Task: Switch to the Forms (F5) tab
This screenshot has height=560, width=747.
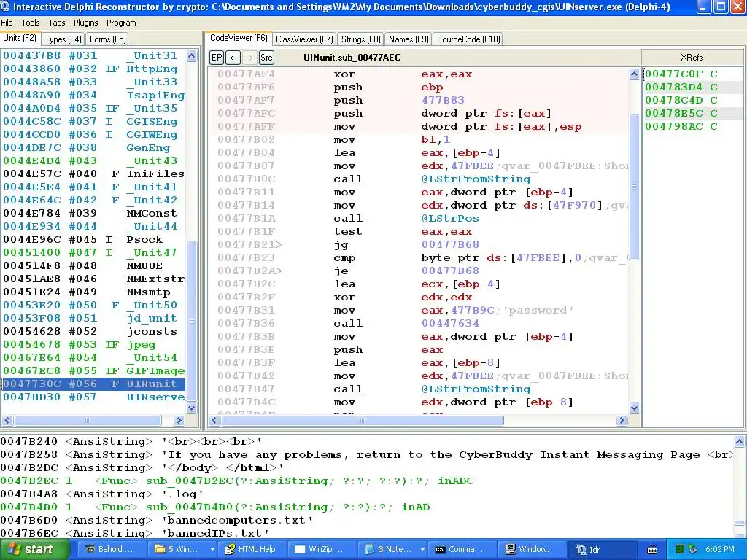Action: [108, 39]
